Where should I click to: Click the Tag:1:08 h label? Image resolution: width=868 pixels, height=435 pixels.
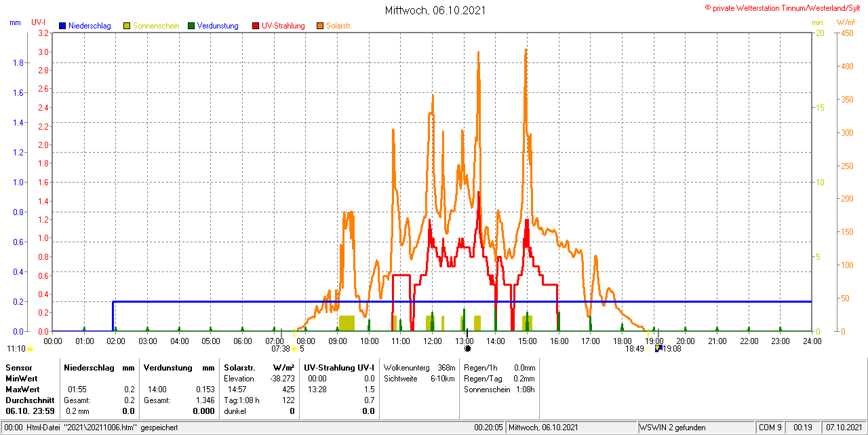tap(241, 400)
